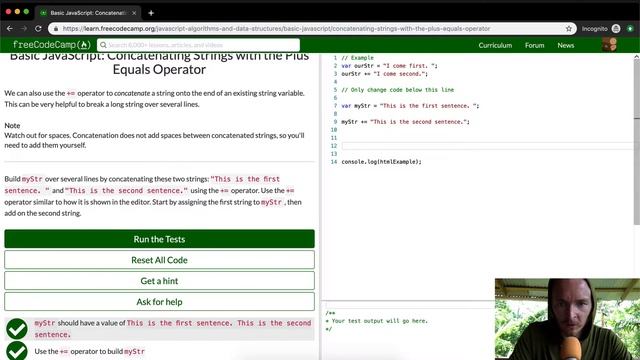Click the '// Only change code below this line' comment
640x360 pixels.
point(398,90)
